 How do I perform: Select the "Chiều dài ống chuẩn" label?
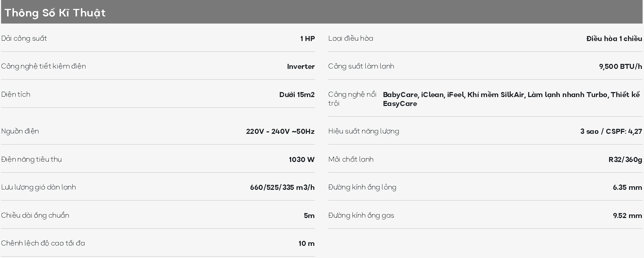pyautogui.click(x=35, y=216)
